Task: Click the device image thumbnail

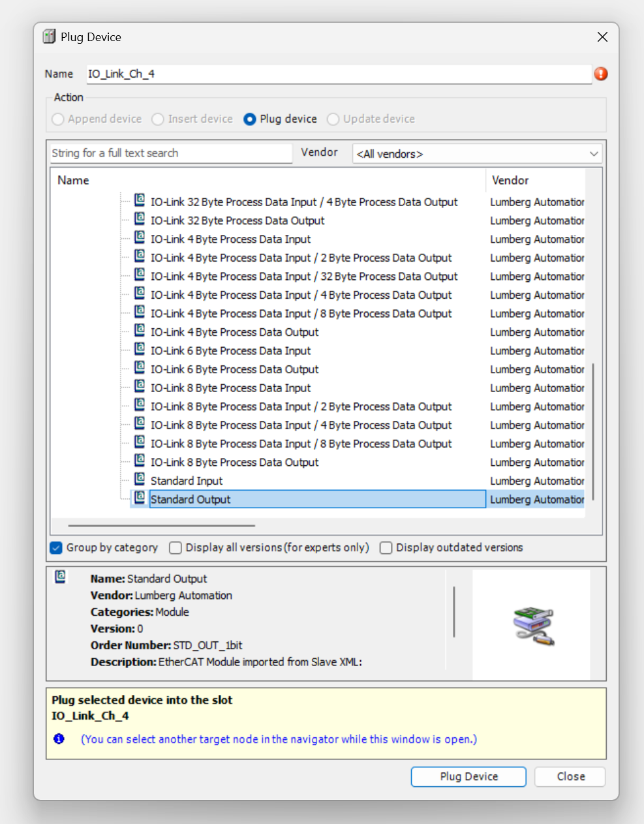Action: point(533,626)
